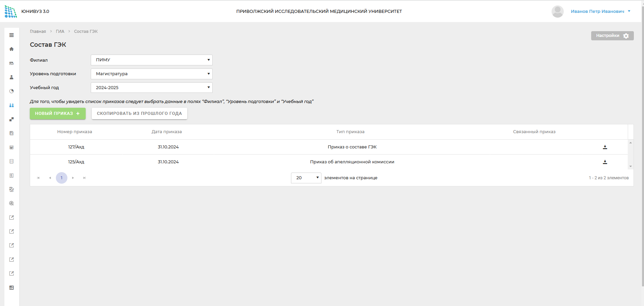Viewport: 644px width, 306px height.
Task: Select page 1 in the pager
Action: coord(62,178)
